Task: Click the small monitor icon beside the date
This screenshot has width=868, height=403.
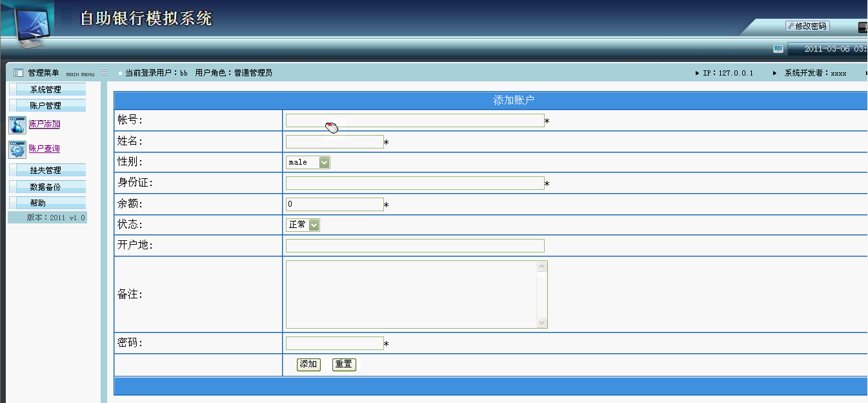Action: coord(778,48)
